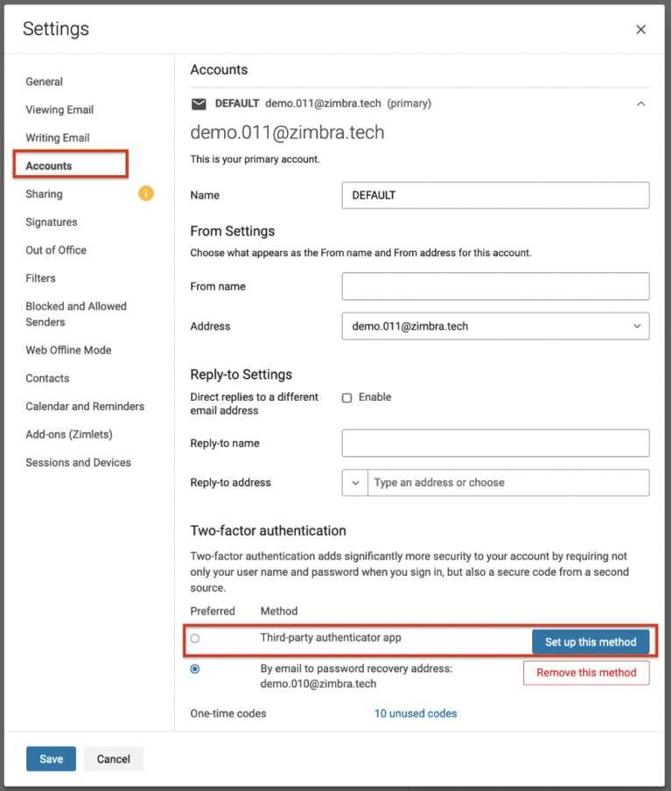Viewport: 672px width, 791px height.
Task: Click the orange info badge next to Sharing
Action: tap(145, 193)
